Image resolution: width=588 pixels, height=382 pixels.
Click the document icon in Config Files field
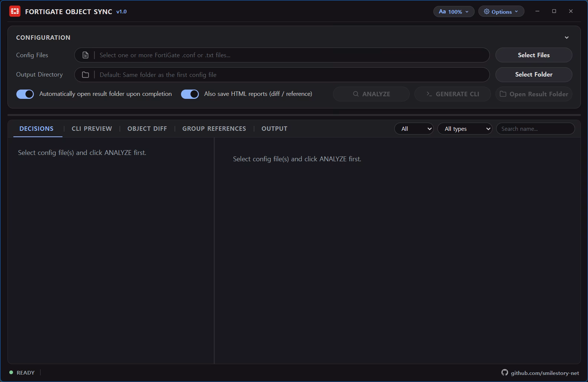[x=85, y=55]
